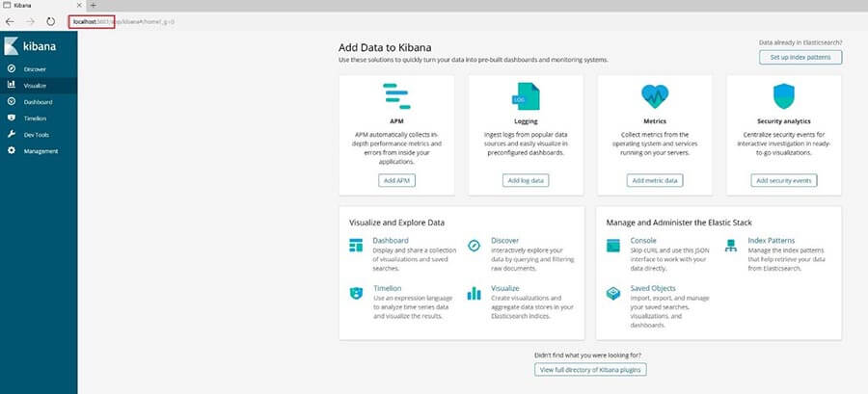
Task: Click the Saved Objects icon
Action: pyautogui.click(x=612, y=294)
